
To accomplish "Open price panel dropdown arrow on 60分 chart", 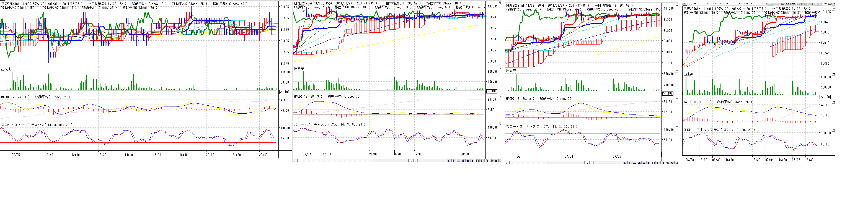I will coord(834,9).
